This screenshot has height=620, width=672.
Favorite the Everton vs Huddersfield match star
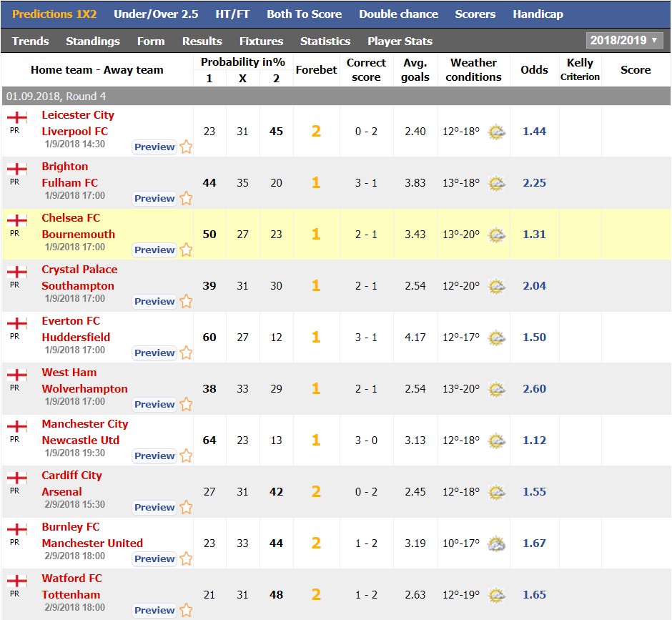point(186,353)
